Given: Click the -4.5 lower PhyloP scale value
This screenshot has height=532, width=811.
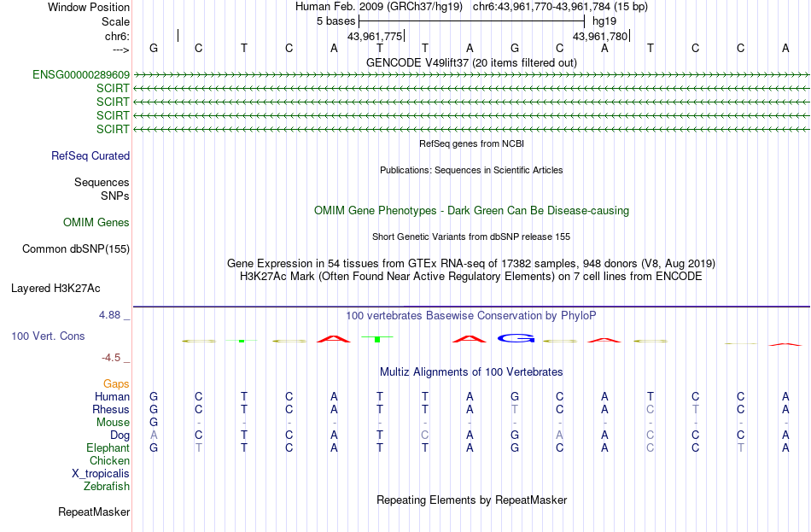Looking at the screenshot, I should 111,358.
